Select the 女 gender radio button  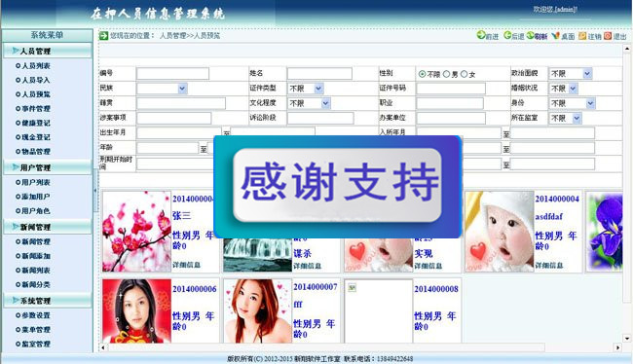(464, 74)
